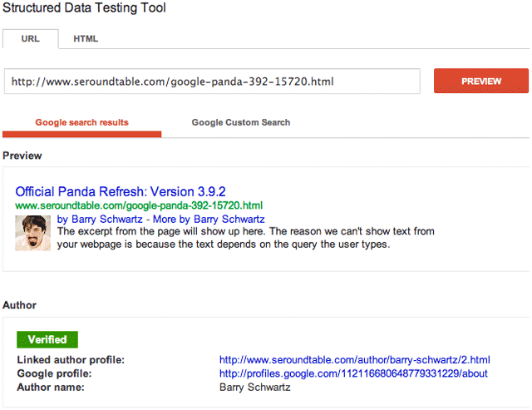Switch to the HTML tab
532x410 pixels.
coord(86,39)
